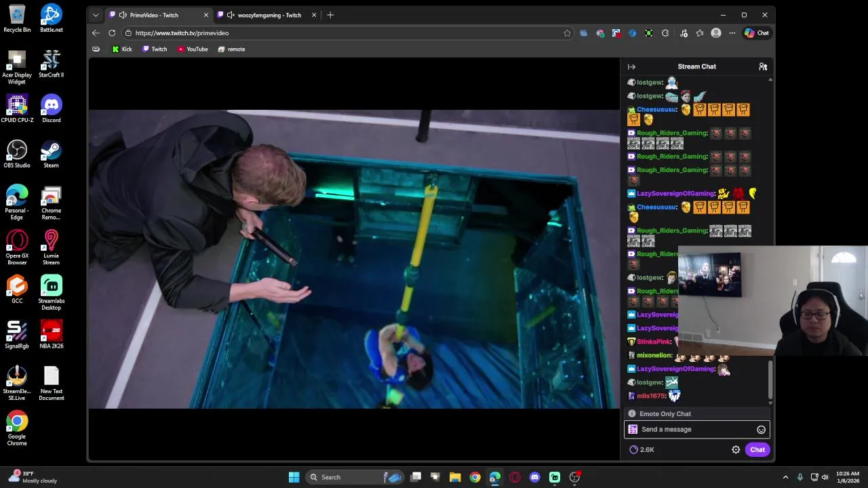Image resolution: width=868 pixels, height=488 pixels.
Task: Collapse the Stream Chat panel arrow
Action: coord(631,66)
